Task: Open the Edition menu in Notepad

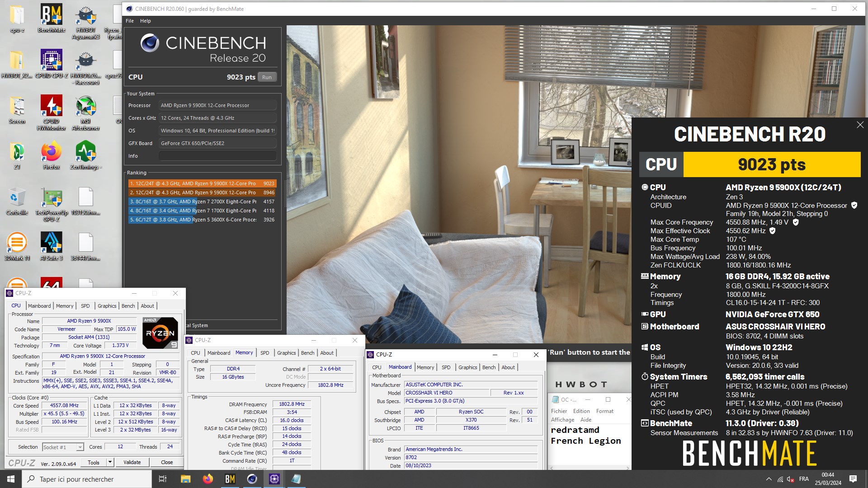Action: click(x=581, y=411)
